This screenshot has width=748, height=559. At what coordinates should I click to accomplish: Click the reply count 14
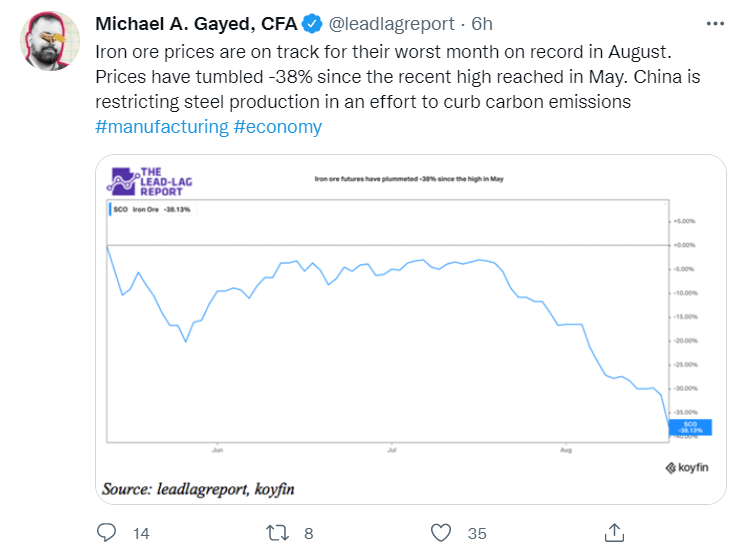click(x=141, y=533)
